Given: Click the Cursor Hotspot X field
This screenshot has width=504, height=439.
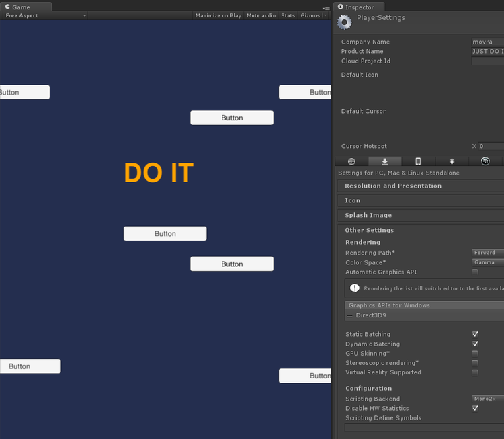Looking at the screenshot, I should pos(491,146).
